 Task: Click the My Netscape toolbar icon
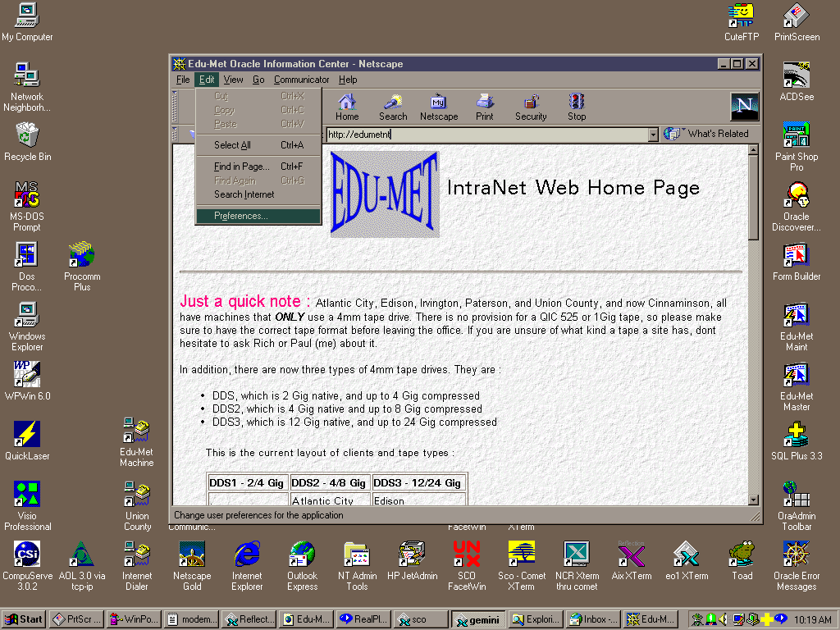click(x=439, y=107)
